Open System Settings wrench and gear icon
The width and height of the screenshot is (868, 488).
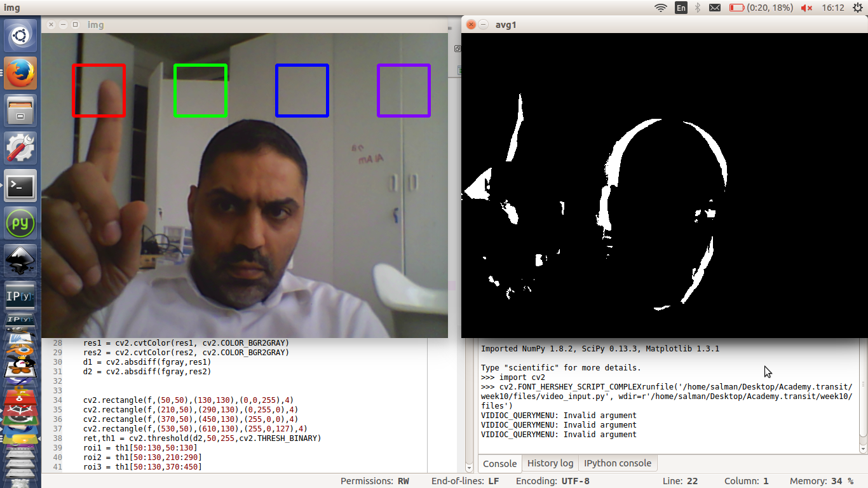(x=20, y=148)
